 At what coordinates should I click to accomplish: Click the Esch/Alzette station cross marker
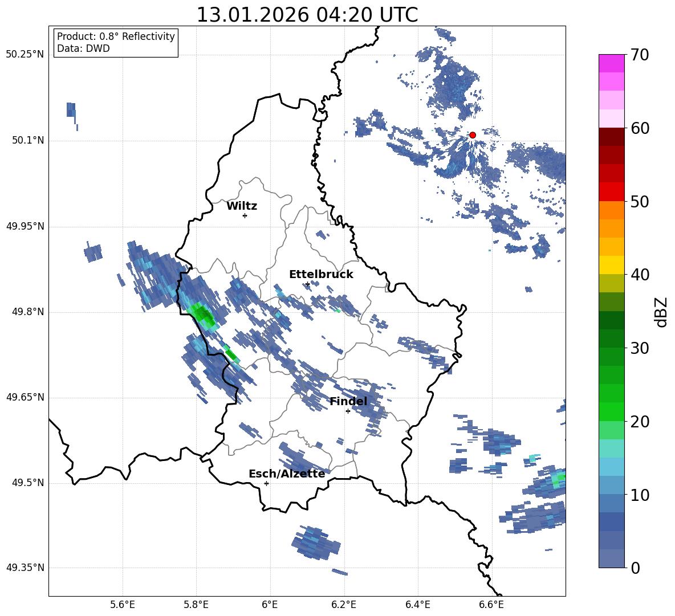(266, 483)
